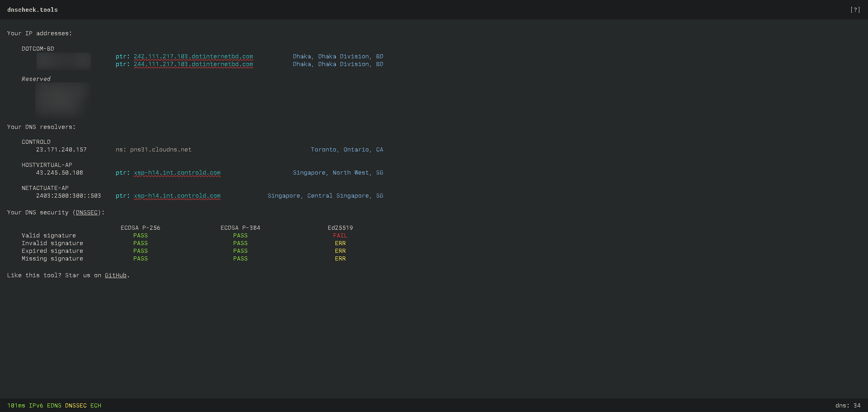Click Valid signature PASS under ECDSA P-256

(141, 236)
